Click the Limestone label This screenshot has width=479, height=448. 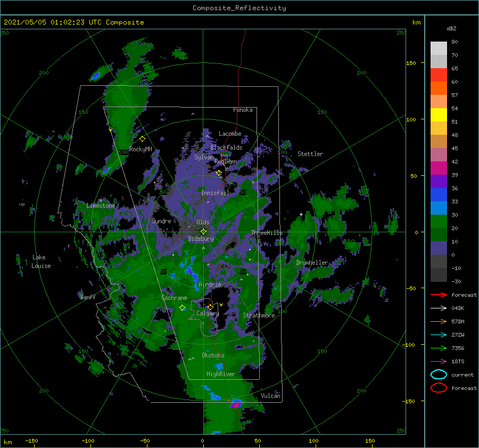click(x=101, y=206)
